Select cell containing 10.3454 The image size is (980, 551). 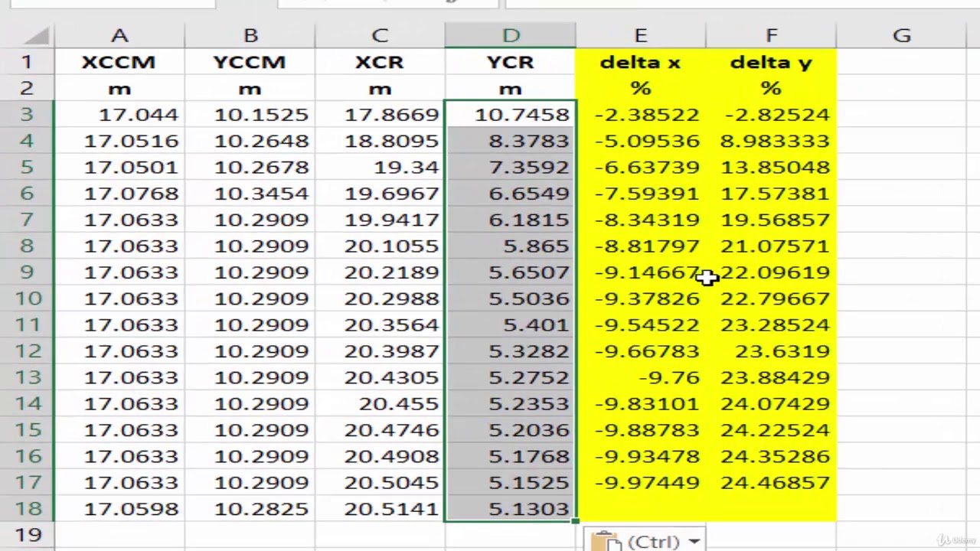coord(250,194)
